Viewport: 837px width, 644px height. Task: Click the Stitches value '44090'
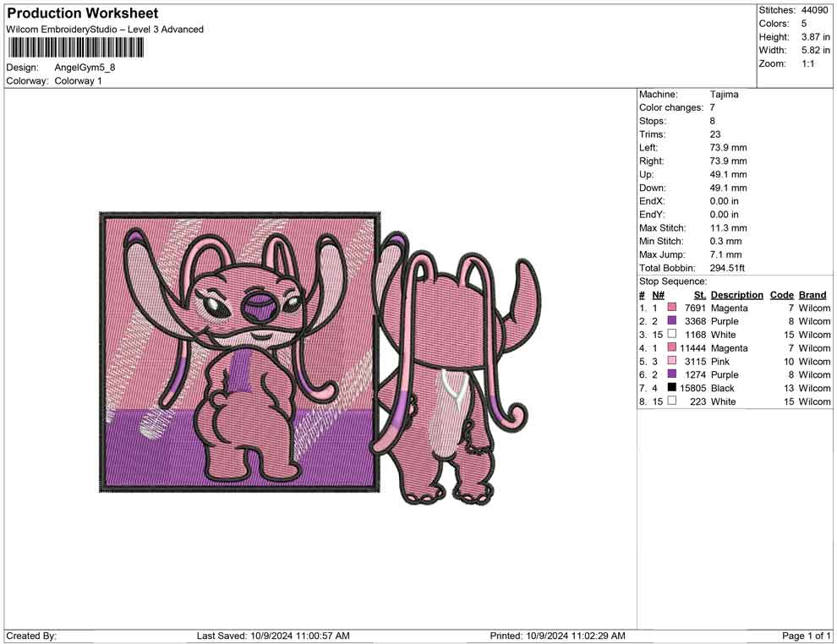[x=814, y=10]
